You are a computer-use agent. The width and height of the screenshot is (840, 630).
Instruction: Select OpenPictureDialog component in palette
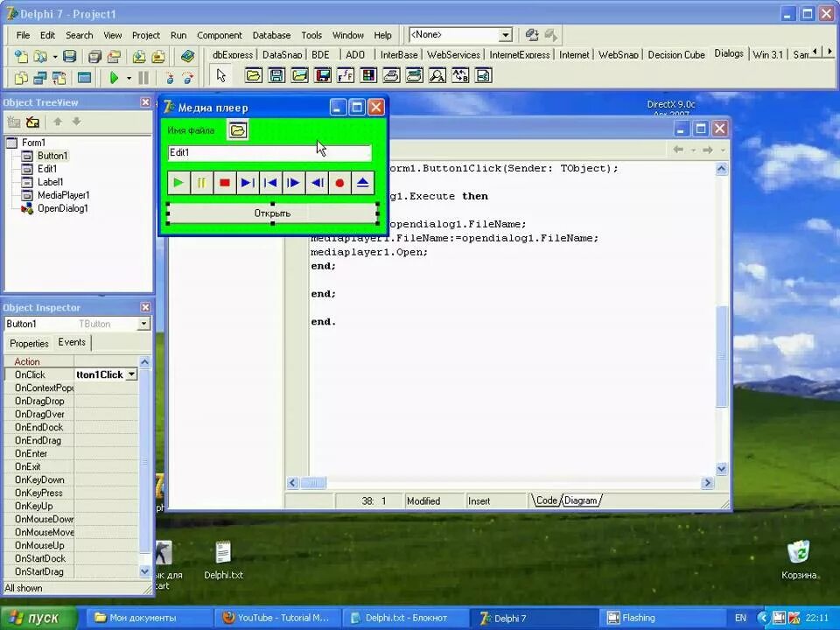click(299, 75)
